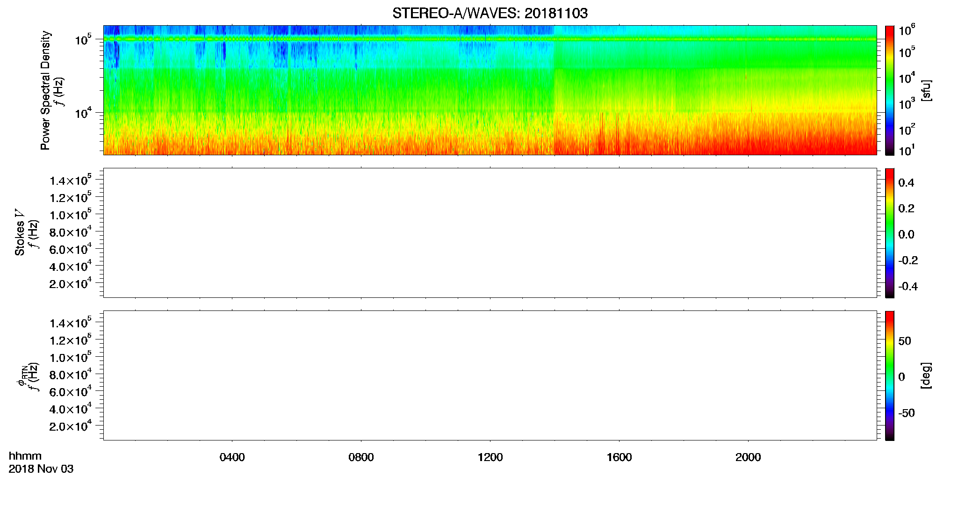Click the 6.0×10^4 tick on phi RTN axis

[70, 391]
